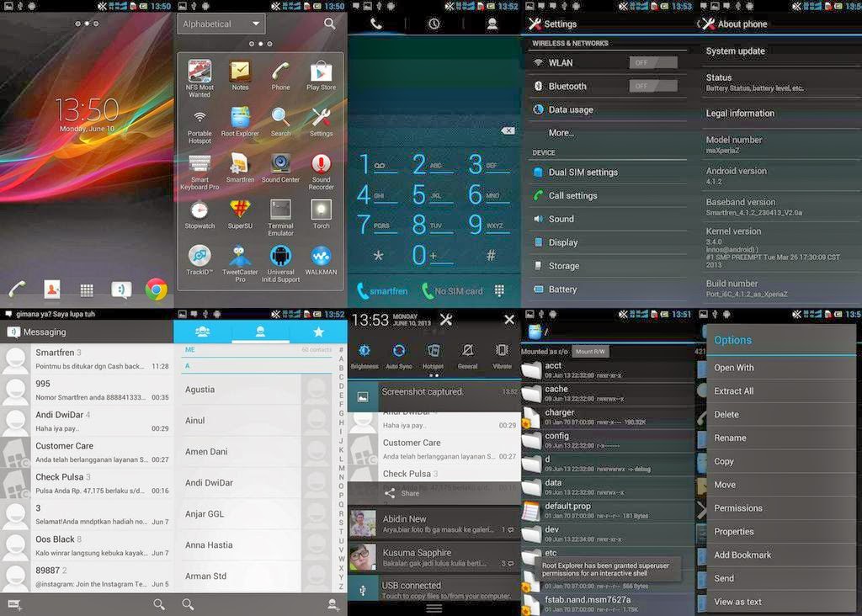Select Rename in the Options menu
This screenshot has height=616, width=862.
coord(780,438)
